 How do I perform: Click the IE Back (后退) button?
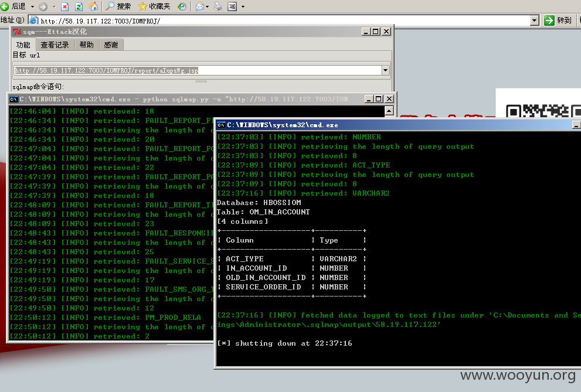coord(13,6)
